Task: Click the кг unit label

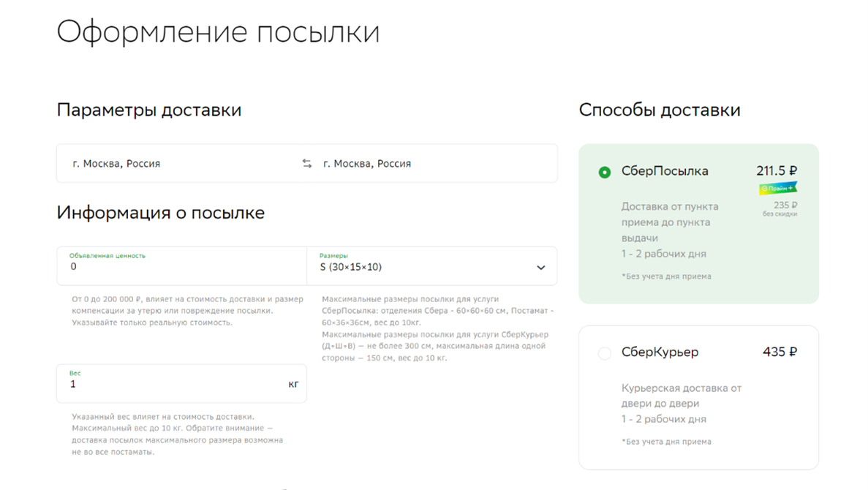Action: [293, 384]
